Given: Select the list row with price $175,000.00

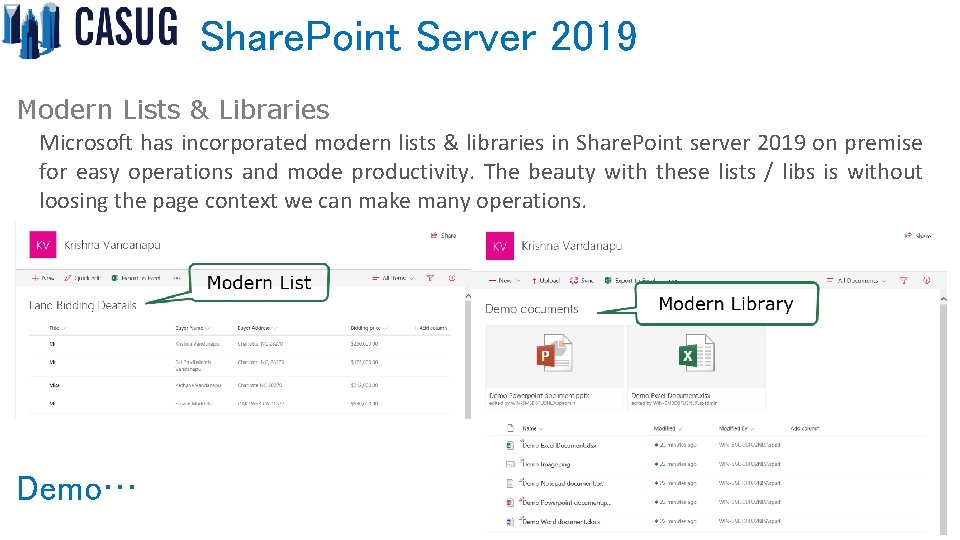Looking at the screenshot, I should point(239,365).
